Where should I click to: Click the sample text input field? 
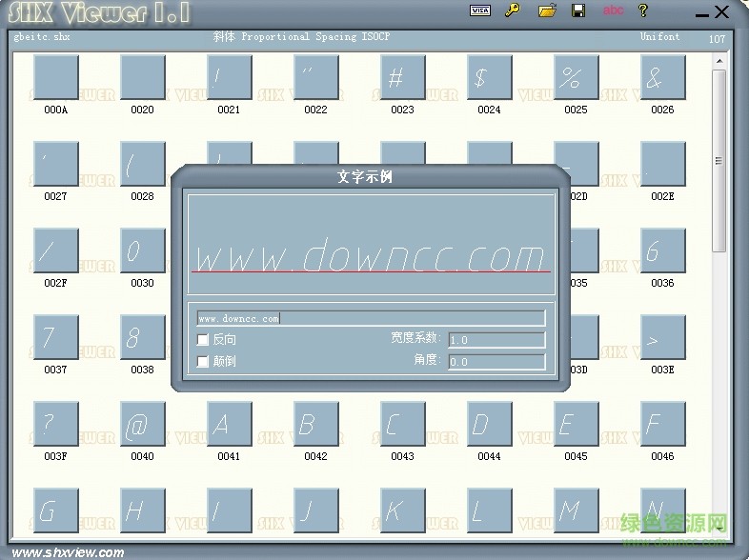point(371,318)
